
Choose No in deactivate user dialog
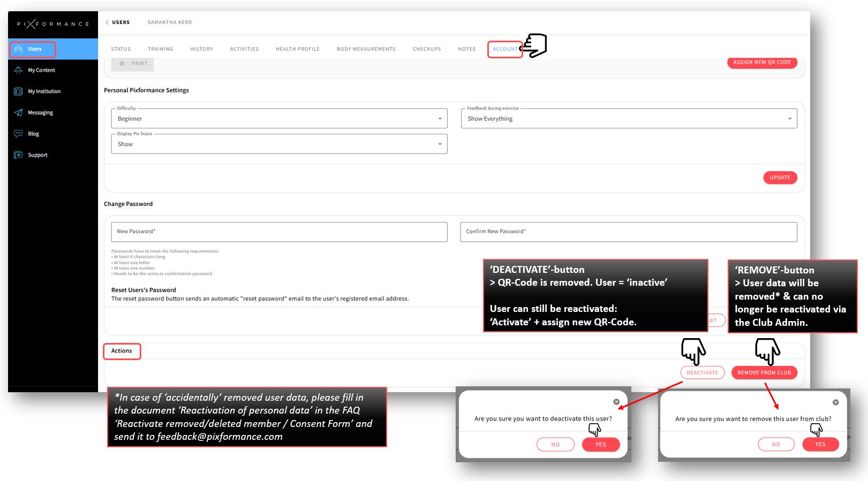pos(555,445)
